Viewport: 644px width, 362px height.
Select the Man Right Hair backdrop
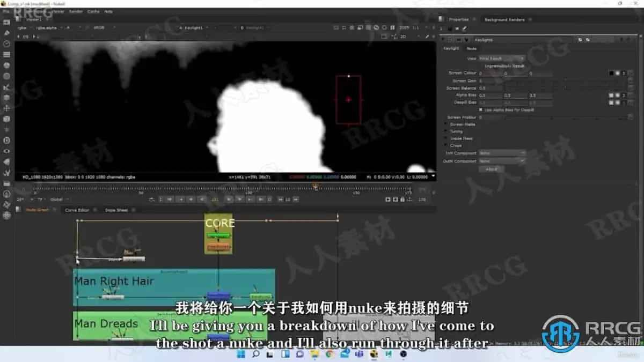point(174,287)
